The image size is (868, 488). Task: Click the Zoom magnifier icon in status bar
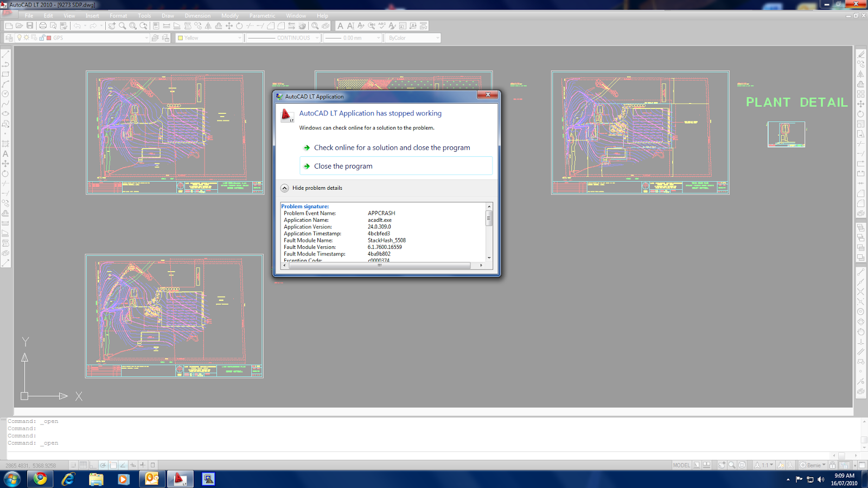[x=731, y=465]
